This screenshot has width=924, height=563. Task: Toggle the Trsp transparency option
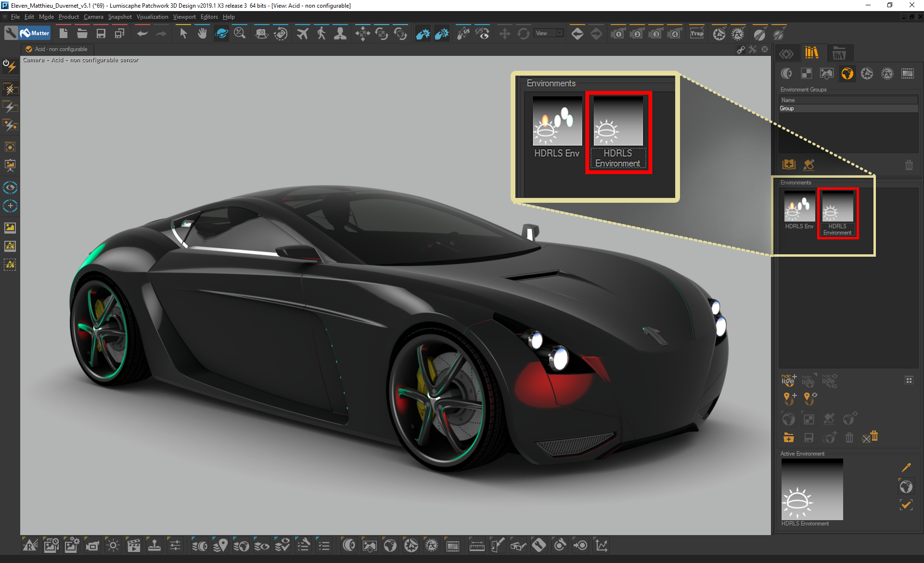pyautogui.click(x=696, y=33)
